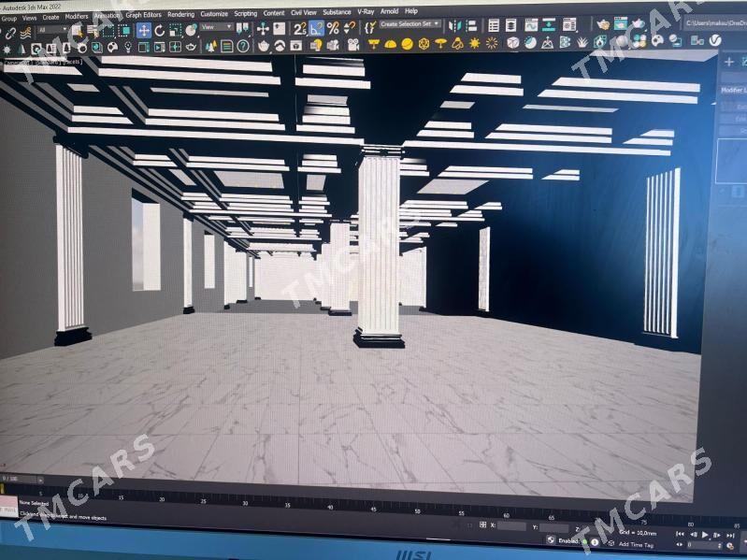747x560 pixels.
Task: Open the Rendered Frame Window icon
Action: (x=620, y=23)
